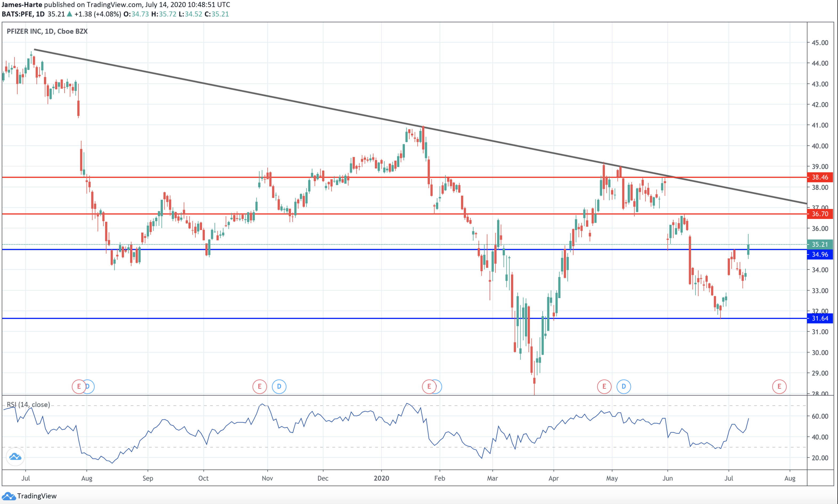Image resolution: width=838 pixels, height=504 pixels.
Task: Click the dividend marker after May 2020
Action: click(x=624, y=387)
